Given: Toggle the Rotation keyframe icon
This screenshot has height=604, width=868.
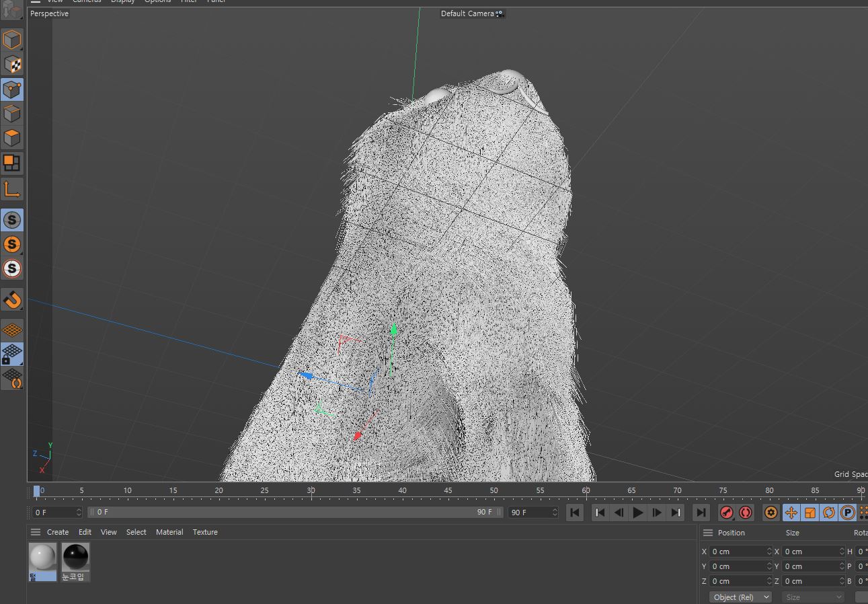Looking at the screenshot, I should tap(829, 513).
